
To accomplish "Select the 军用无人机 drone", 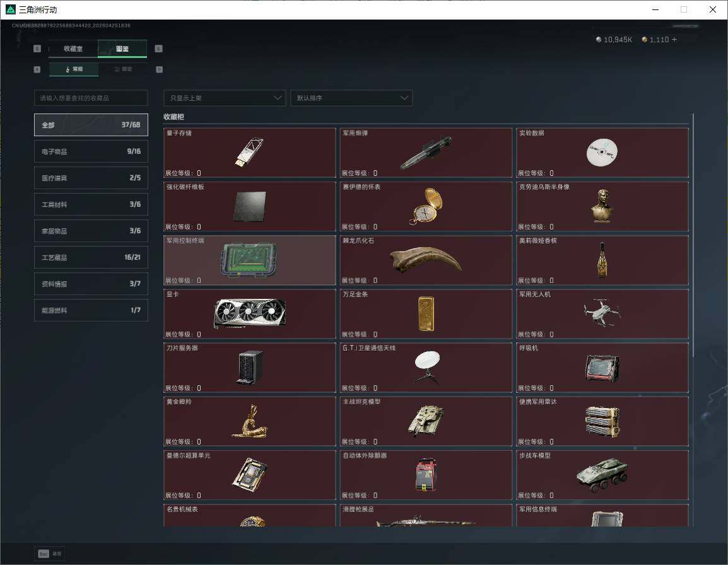I will 602,314.
